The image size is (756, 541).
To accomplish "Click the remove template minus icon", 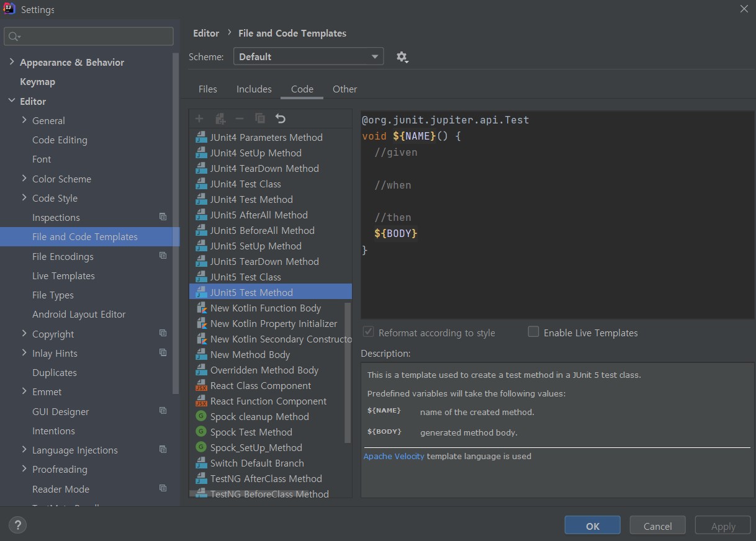I will click(x=240, y=118).
